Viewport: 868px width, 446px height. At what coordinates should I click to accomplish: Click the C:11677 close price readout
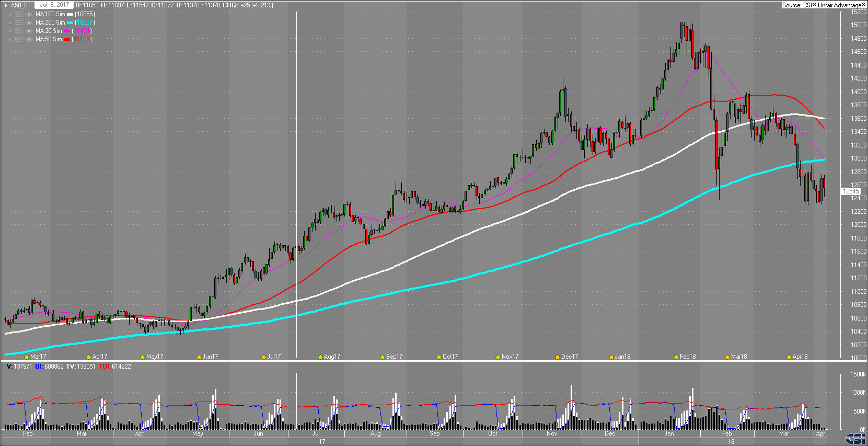point(163,5)
